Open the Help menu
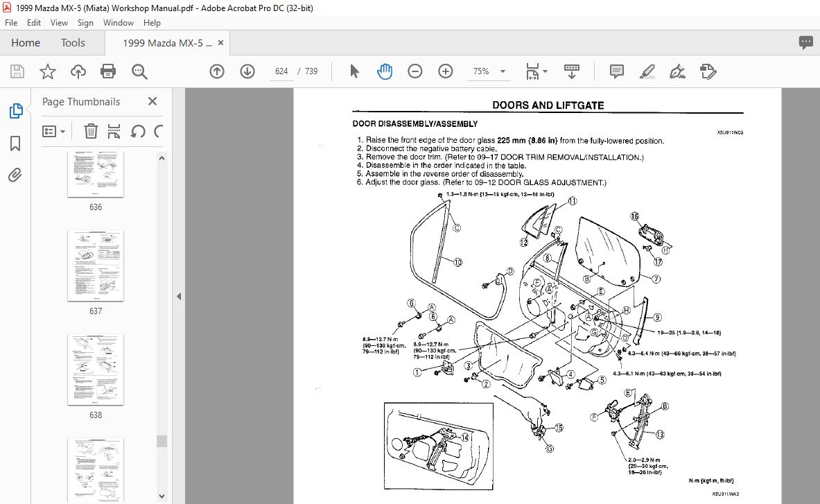 tap(152, 23)
